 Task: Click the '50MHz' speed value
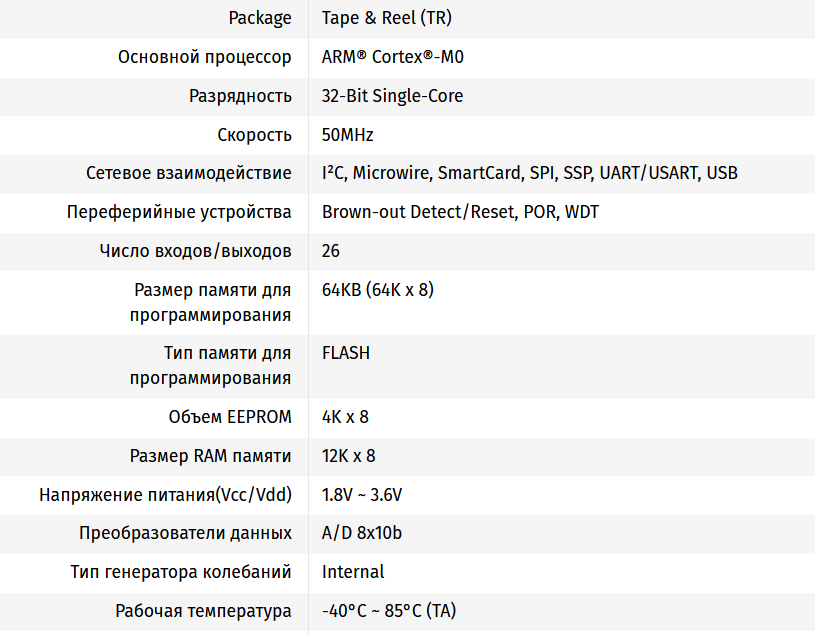[347, 135]
